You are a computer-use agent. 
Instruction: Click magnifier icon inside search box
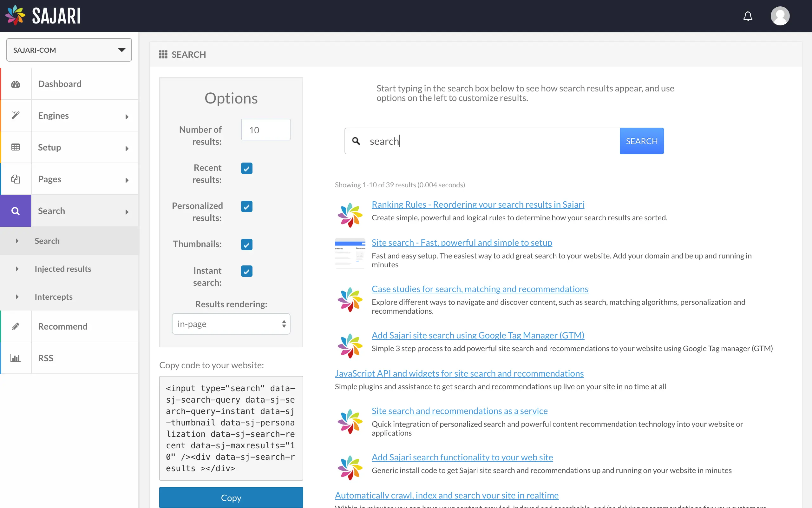click(x=356, y=141)
